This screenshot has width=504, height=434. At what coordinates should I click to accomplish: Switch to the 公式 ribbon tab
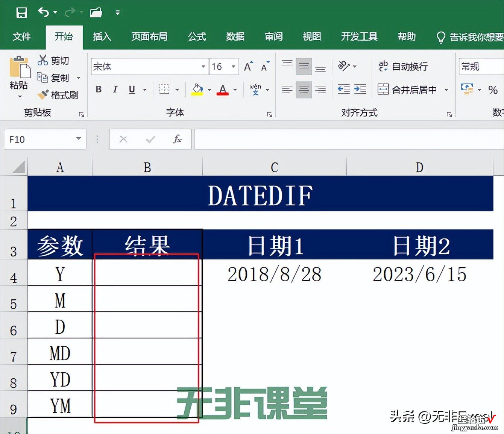point(197,36)
